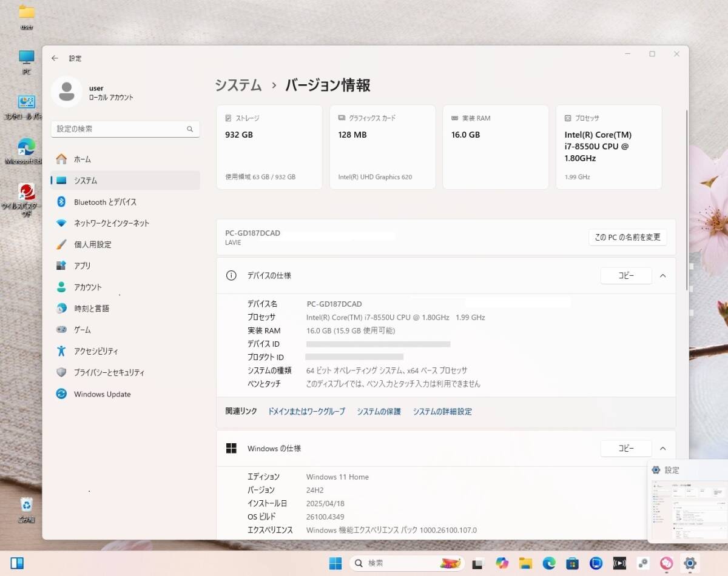Click the magnifier icon in settings search
This screenshot has height=576, width=728.
(x=190, y=129)
